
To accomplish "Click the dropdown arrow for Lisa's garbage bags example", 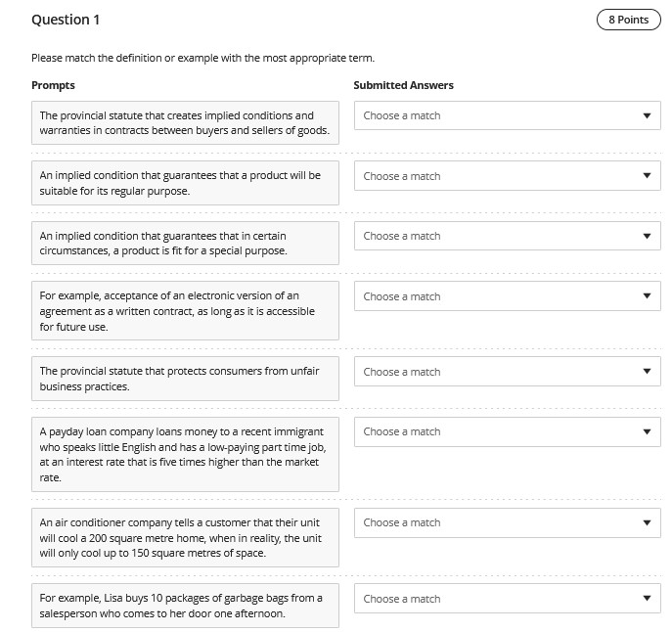I will (x=646, y=599).
